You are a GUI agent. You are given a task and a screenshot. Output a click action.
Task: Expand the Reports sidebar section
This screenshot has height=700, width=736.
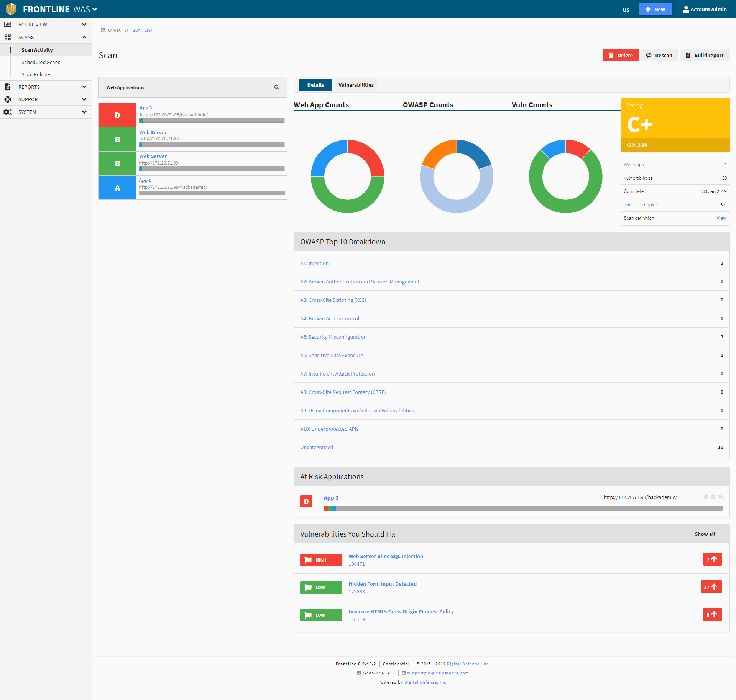46,87
